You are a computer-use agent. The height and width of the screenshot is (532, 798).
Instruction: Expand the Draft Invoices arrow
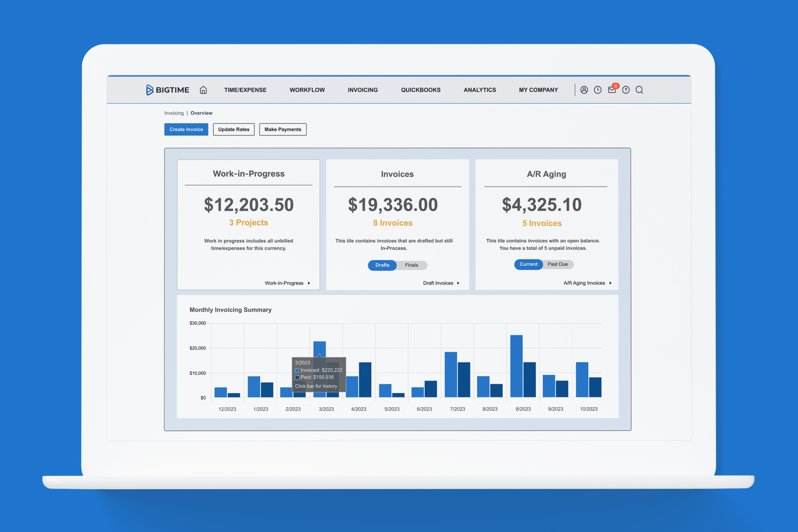click(x=458, y=283)
